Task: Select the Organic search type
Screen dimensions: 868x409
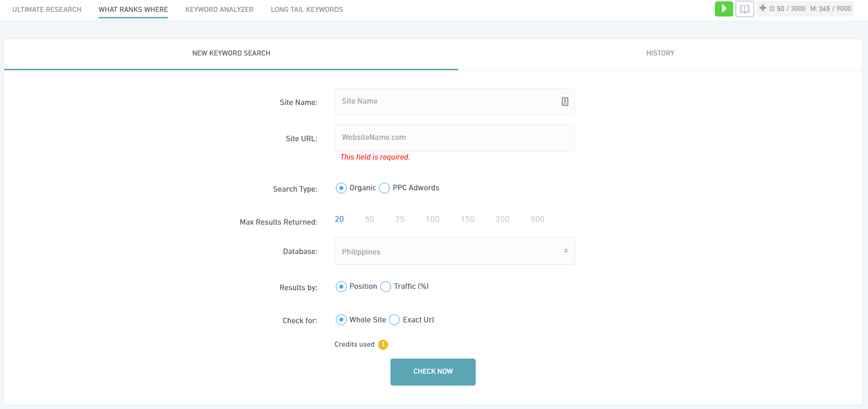Action: [341, 188]
